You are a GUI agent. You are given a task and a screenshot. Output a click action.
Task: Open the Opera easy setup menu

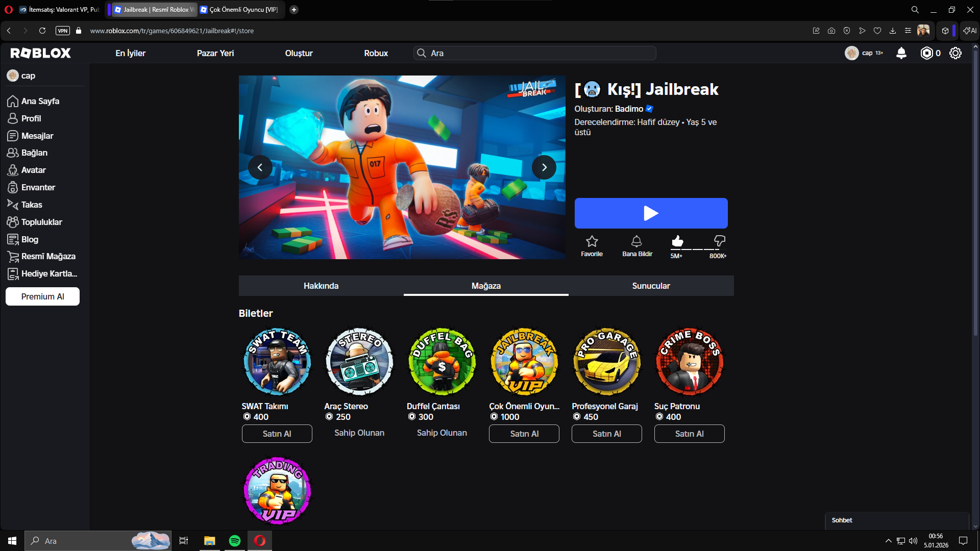coord(908,31)
